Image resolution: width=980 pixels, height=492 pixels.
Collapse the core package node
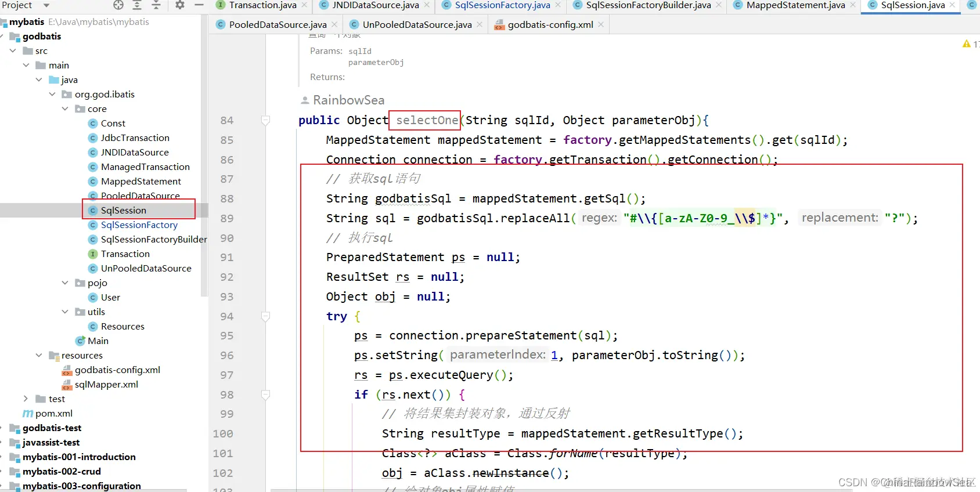pyautogui.click(x=65, y=108)
